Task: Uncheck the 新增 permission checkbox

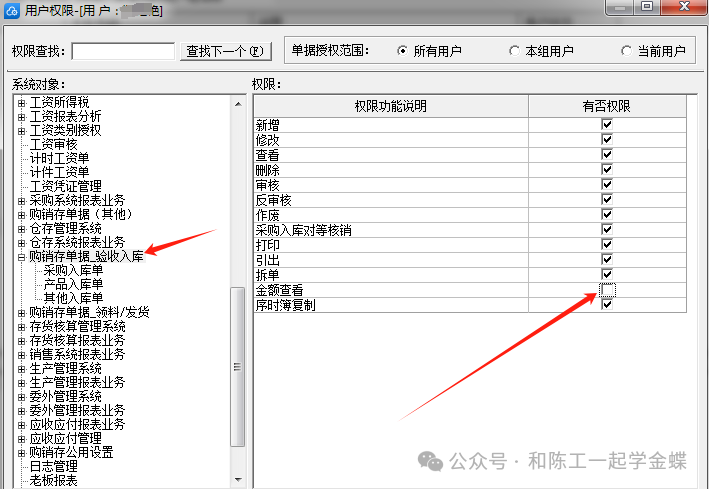Action: point(607,126)
